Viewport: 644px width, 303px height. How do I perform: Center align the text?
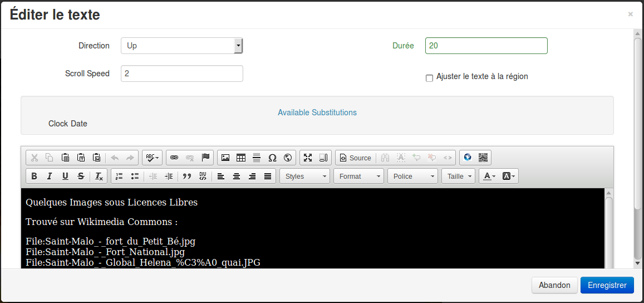click(237, 177)
